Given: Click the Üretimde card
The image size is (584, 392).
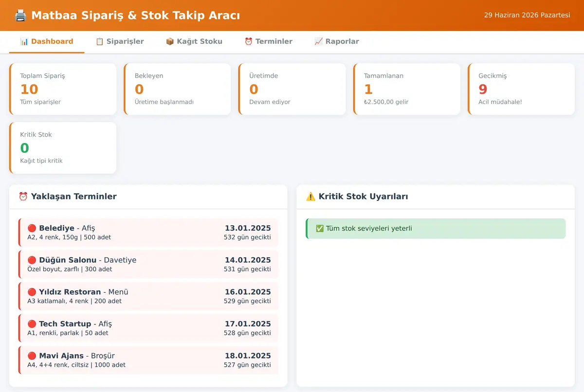Looking at the screenshot, I should tap(292, 89).
